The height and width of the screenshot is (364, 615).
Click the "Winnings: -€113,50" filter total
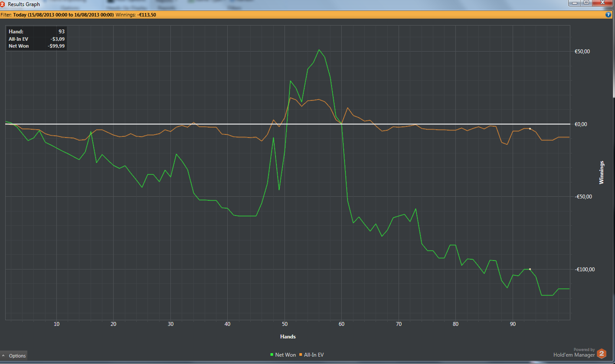[x=136, y=15]
